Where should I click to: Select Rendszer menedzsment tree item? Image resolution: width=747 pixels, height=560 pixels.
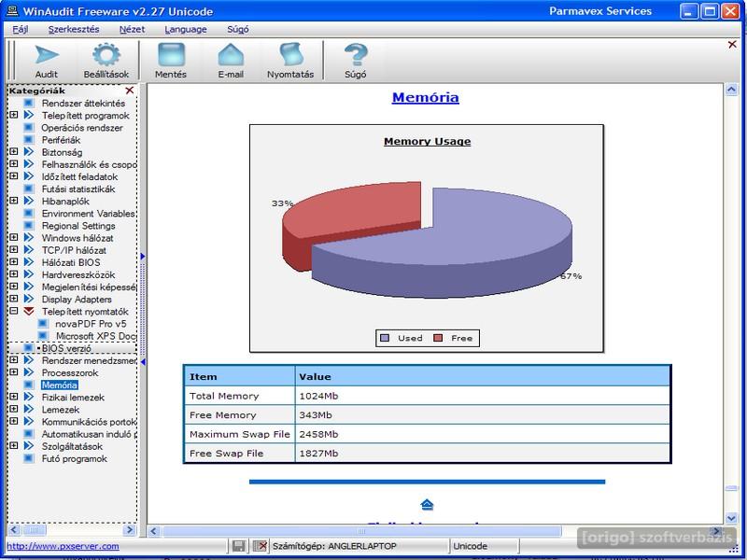[x=89, y=360]
